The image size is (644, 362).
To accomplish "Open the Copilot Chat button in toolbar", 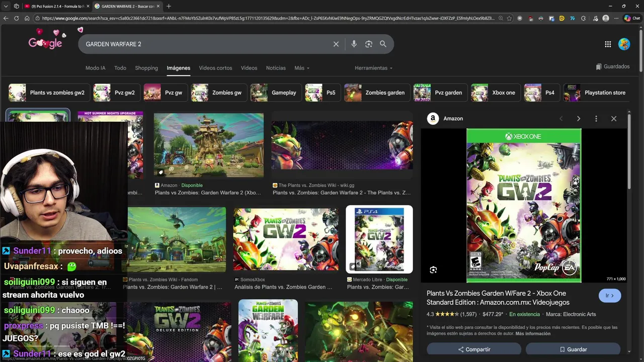I will [632, 18].
